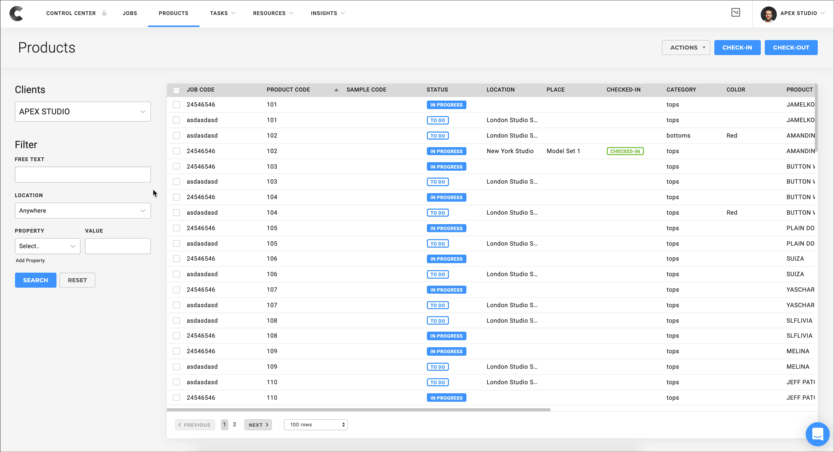Click the Add Property link
834x452 pixels.
(x=30, y=260)
